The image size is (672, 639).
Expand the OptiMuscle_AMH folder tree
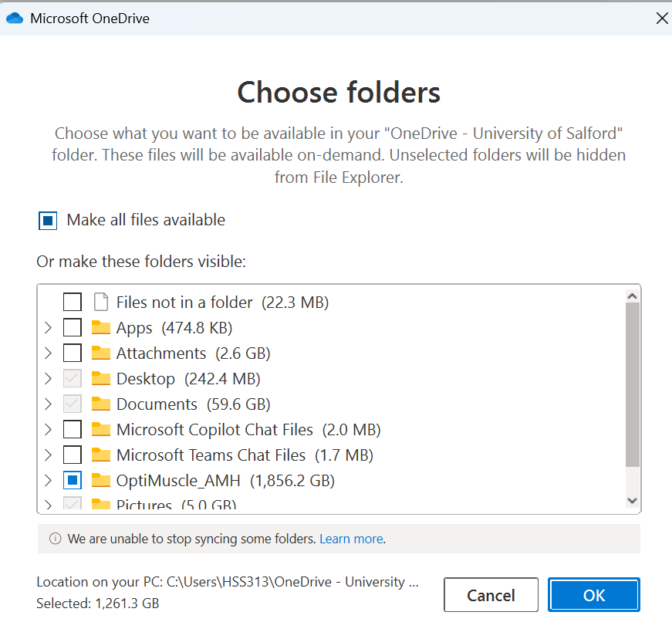[48, 481]
